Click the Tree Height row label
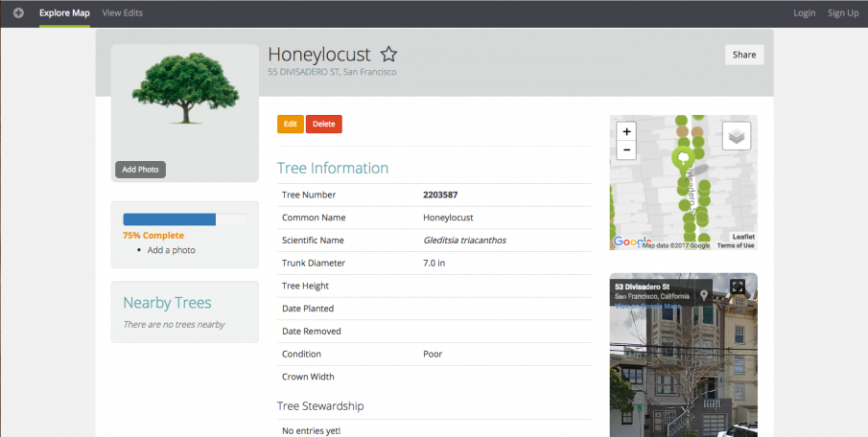Viewport: 868px width, 437px height. click(x=305, y=286)
